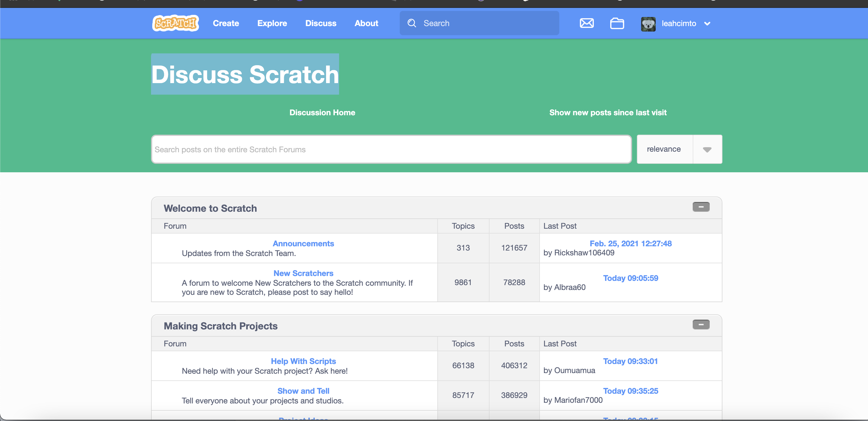
Task: Click Show new posts since last visit
Action: click(x=607, y=112)
